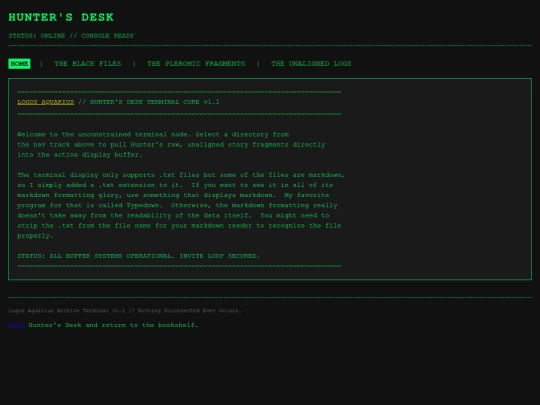The width and height of the screenshot is (540, 405).
Task: Click the "STATUS: ONLINE // CONSOLE READY" line
Action: (71, 36)
